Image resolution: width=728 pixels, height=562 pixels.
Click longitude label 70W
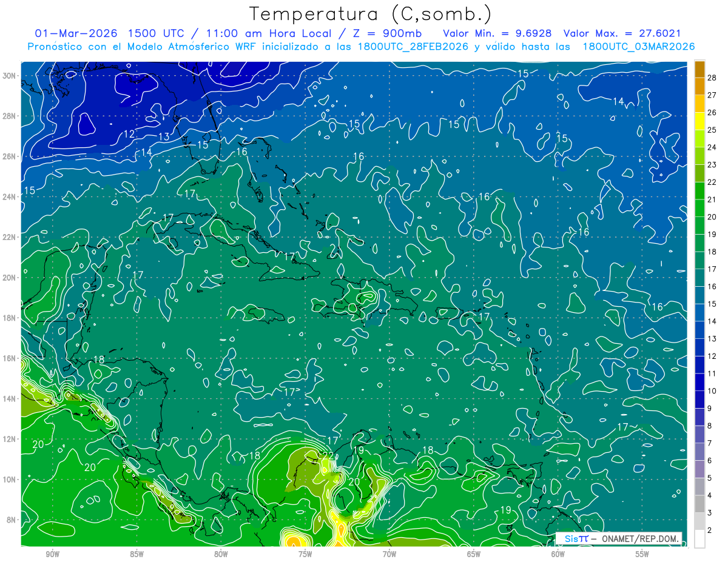point(389,554)
